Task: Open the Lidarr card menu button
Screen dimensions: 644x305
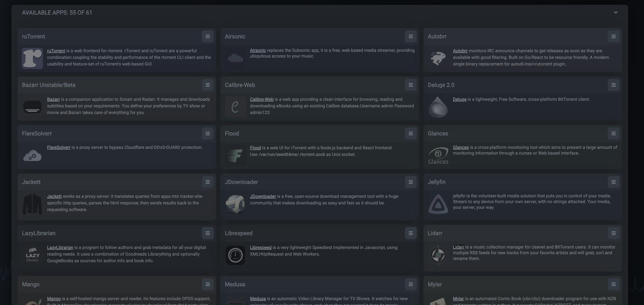Action: pyautogui.click(x=614, y=233)
